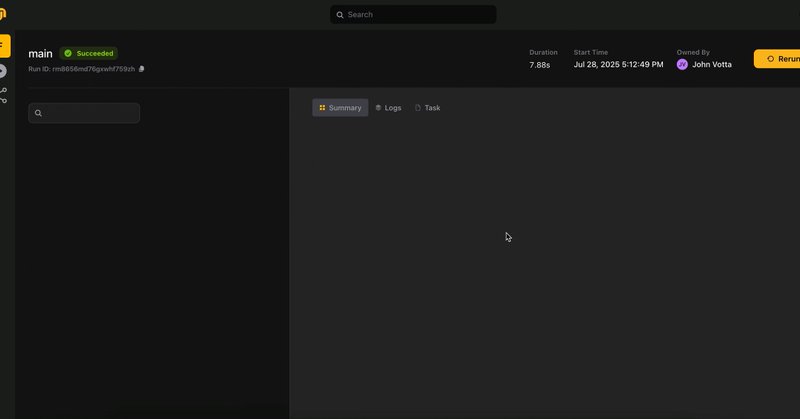Screen dimensions: 800x419
Task: Click the John Votta avatar icon
Action: coord(682,64)
